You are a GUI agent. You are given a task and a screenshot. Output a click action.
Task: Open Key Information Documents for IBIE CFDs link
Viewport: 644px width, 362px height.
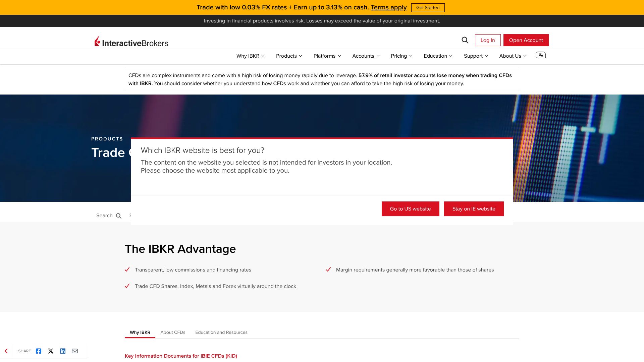181,356
